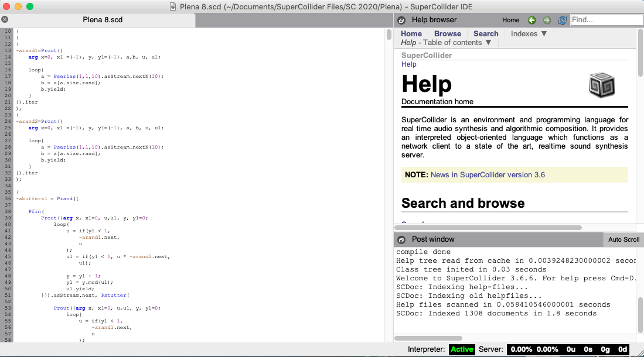Open the Search link in help navigation
The image size is (644, 357).
coord(485,33)
